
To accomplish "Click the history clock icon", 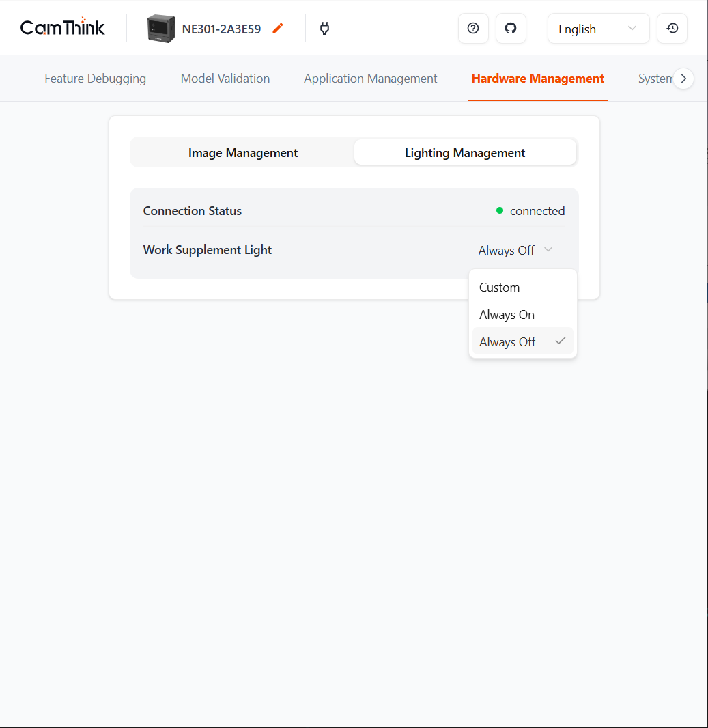I will pos(672,29).
